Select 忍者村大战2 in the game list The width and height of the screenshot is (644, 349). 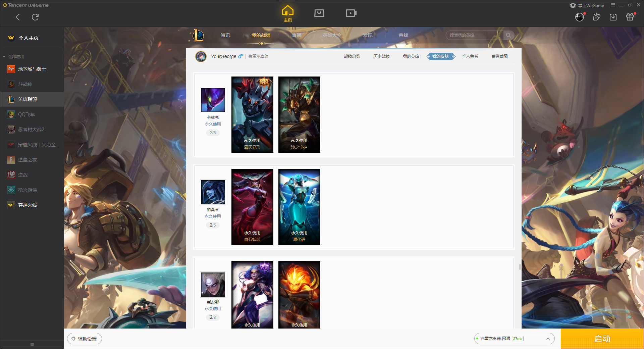pos(32,130)
